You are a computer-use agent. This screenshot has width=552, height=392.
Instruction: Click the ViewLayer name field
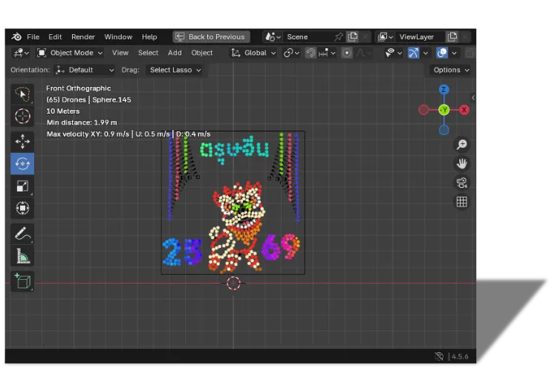(x=421, y=36)
